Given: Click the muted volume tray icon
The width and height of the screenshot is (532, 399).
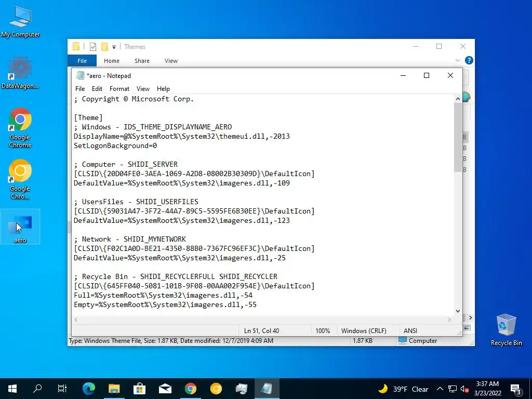Looking at the screenshot, I should [x=465, y=389].
